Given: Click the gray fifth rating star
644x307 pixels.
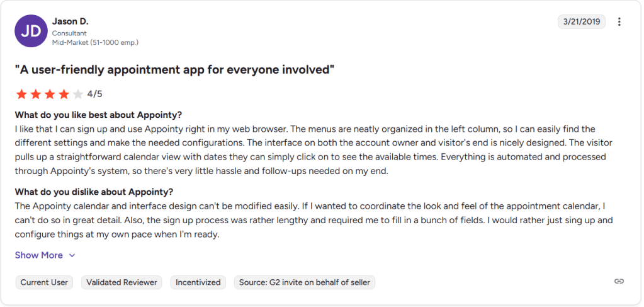Looking at the screenshot, I should click(78, 95).
